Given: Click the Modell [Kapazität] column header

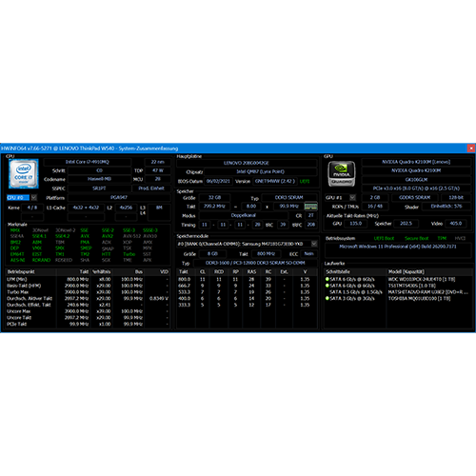Looking at the screenshot, I should (x=429, y=272).
